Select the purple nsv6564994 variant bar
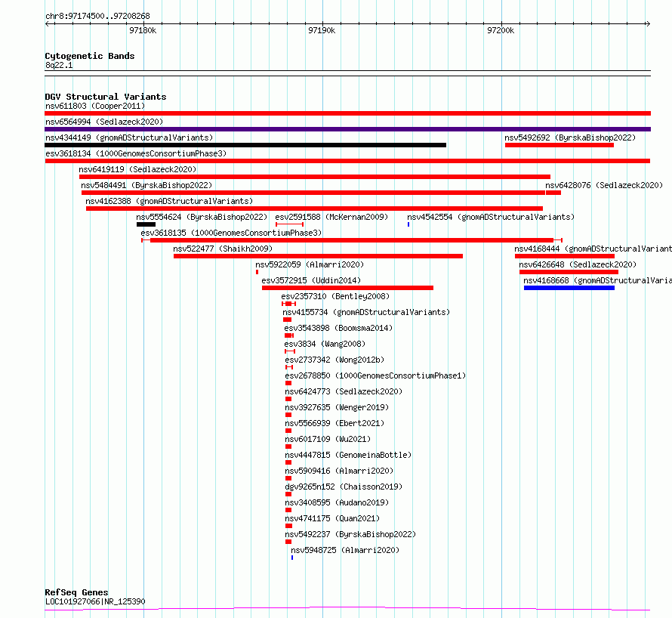The image size is (672, 618). [x=347, y=129]
